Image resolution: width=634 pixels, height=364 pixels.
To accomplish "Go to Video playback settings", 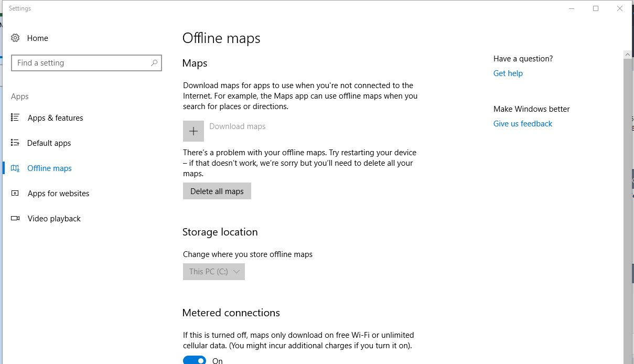I will click(x=54, y=219).
